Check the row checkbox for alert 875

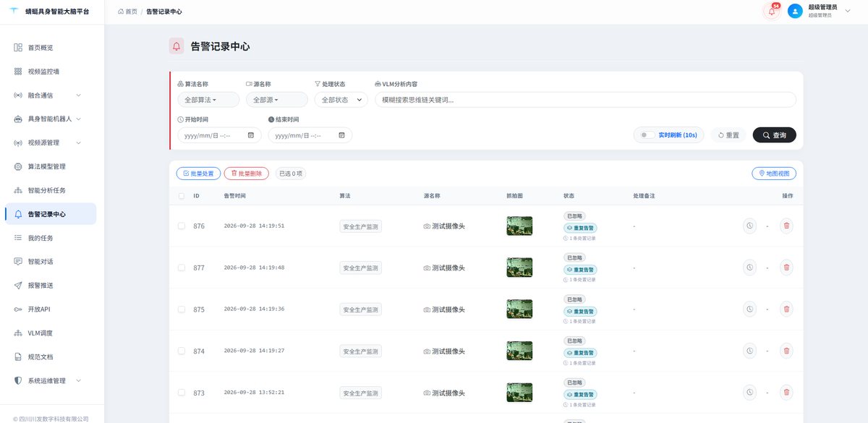181,309
